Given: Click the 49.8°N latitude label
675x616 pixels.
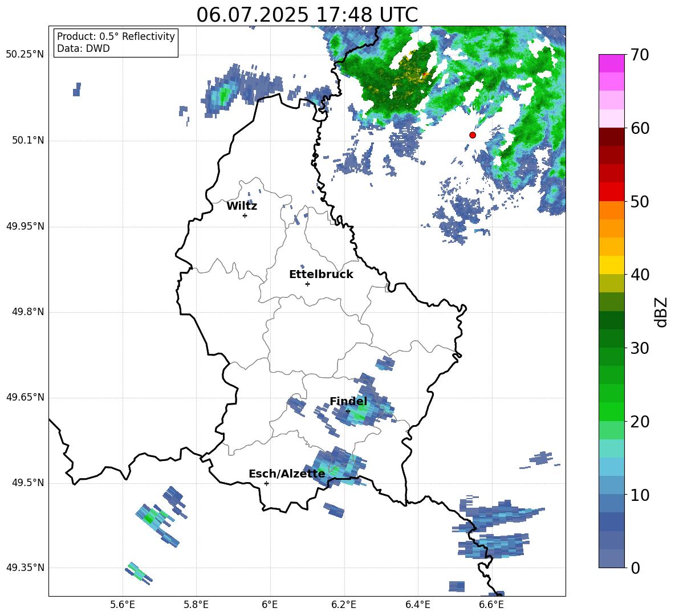Looking at the screenshot, I should [x=28, y=312].
